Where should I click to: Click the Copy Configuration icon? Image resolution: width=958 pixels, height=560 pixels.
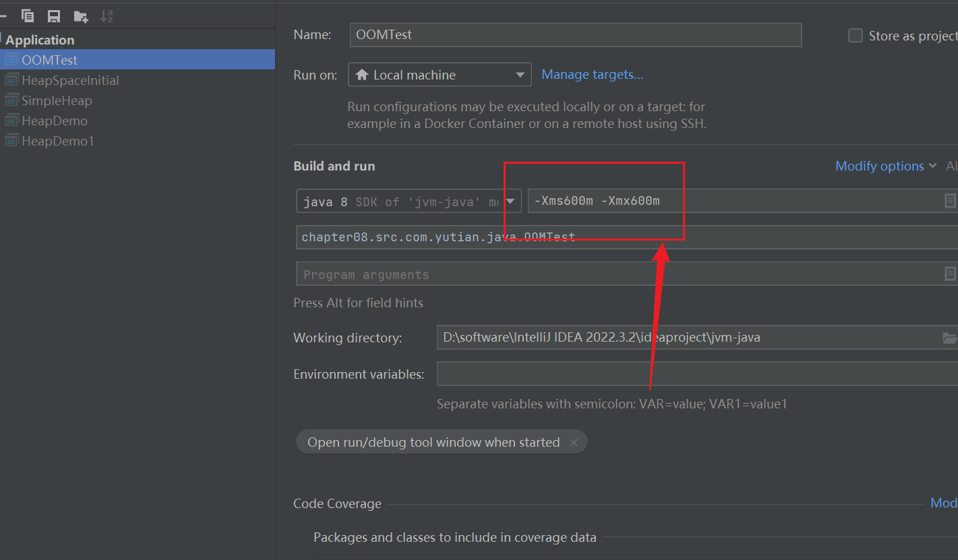click(x=28, y=16)
